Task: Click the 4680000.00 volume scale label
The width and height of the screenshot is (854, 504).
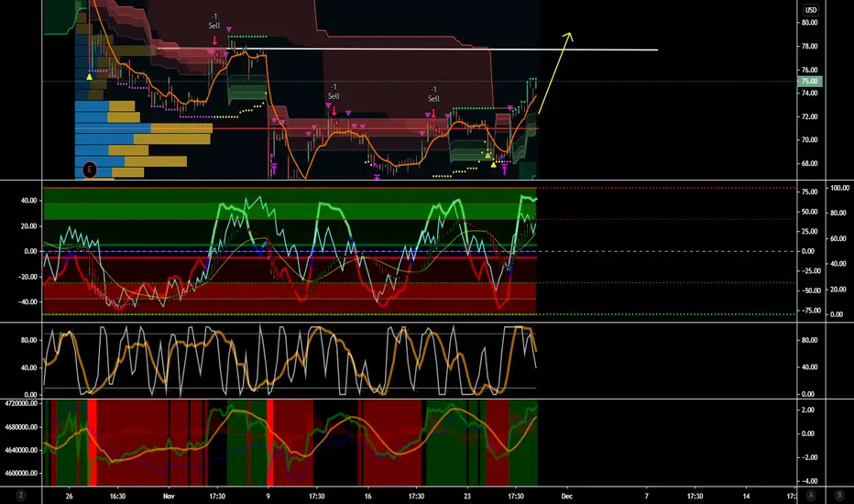Action: [21, 427]
